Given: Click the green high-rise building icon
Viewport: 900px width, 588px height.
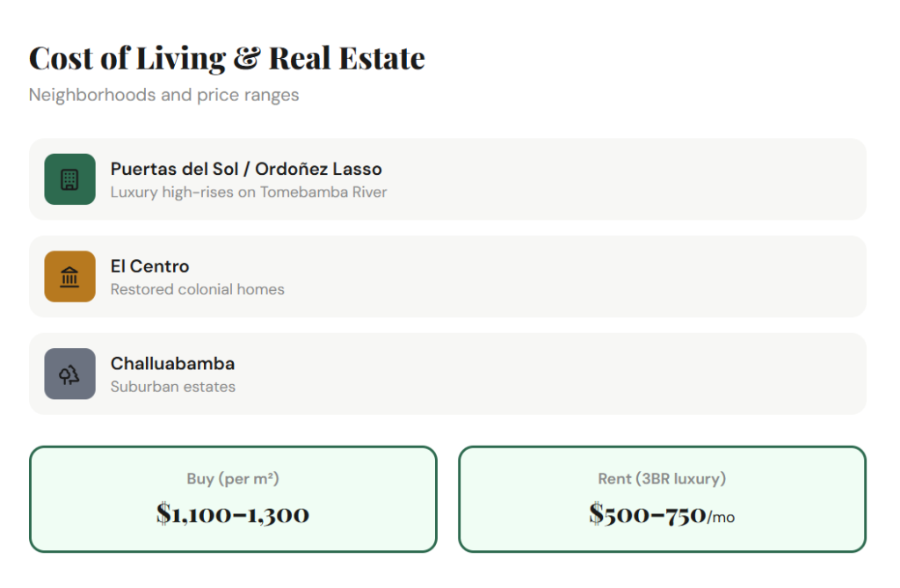Looking at the screenshot, I should point(69,179).
